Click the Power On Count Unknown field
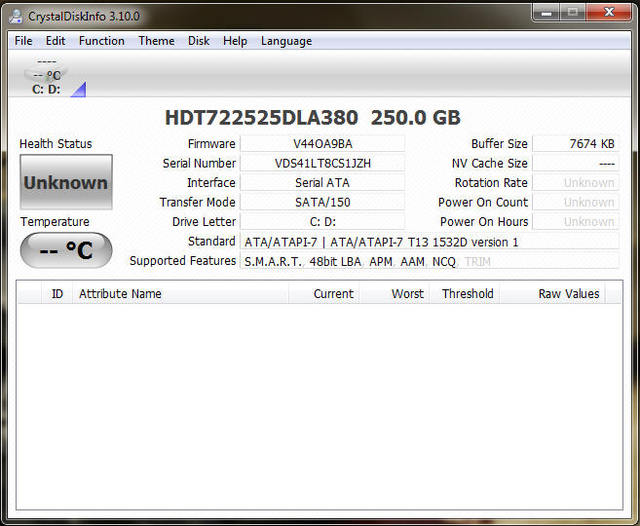This screenshot has width=640, height=526. (576, 202)
